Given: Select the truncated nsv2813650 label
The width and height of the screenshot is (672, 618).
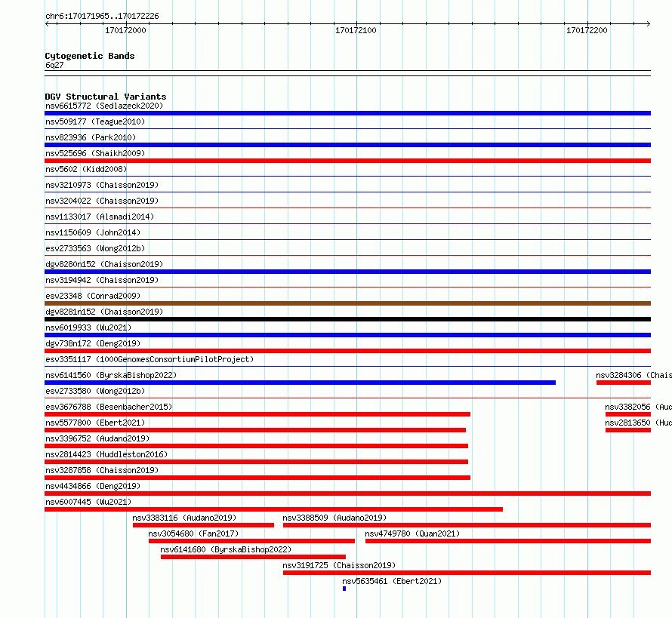Looking at the screenshot, I should [639, 423].
